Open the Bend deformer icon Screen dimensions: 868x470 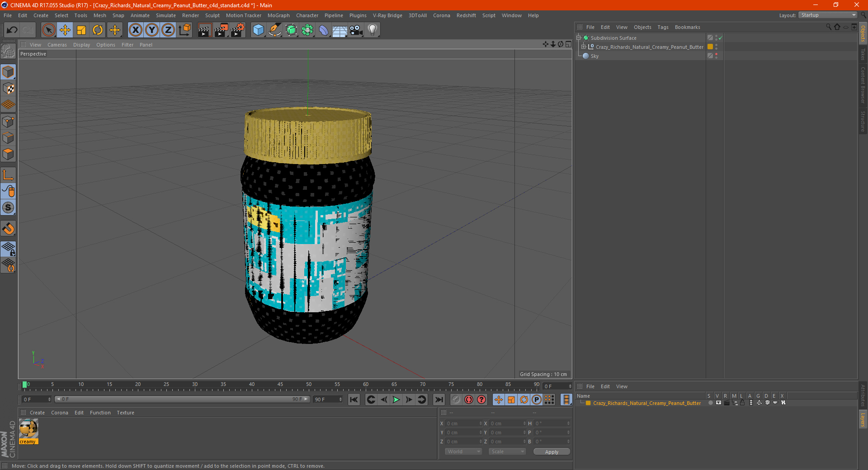(324, 30)
